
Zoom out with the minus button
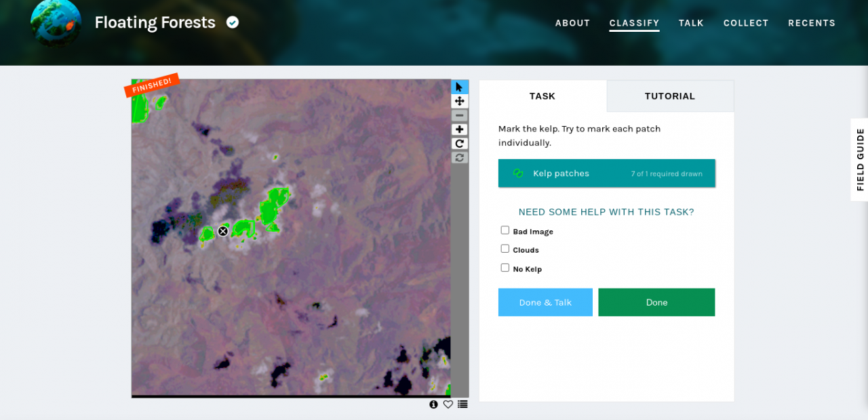click(460, 116)
